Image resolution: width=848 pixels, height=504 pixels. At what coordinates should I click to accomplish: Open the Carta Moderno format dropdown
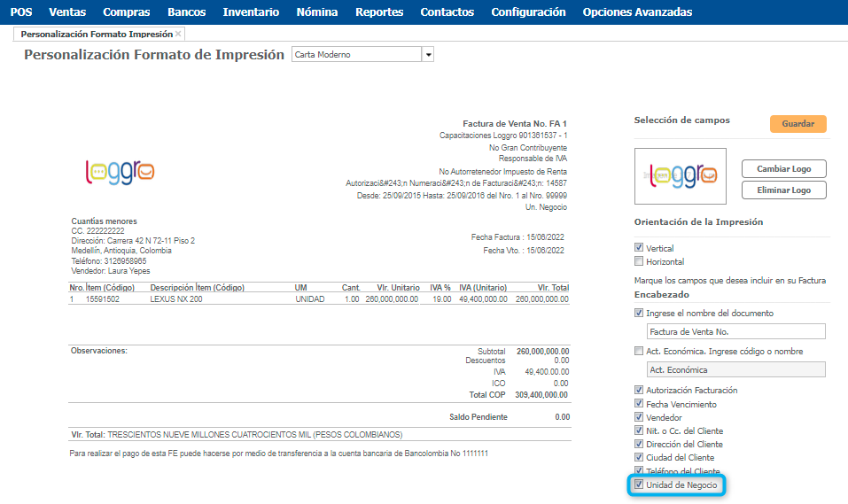[428, 55]
